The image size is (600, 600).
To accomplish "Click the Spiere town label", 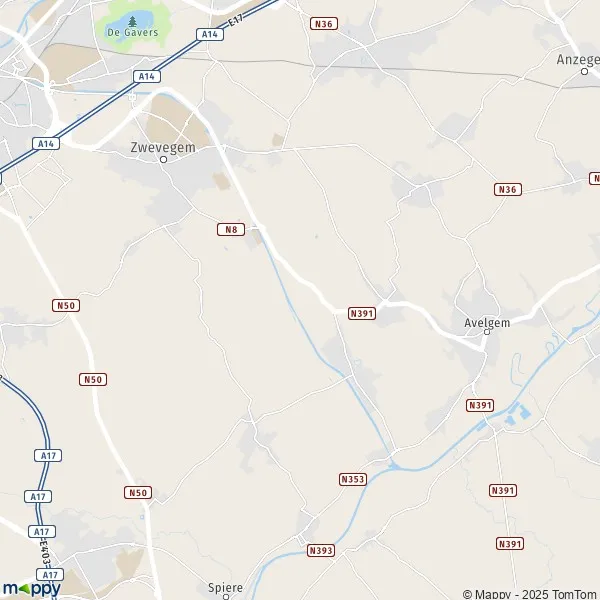I will click(225, 587).
